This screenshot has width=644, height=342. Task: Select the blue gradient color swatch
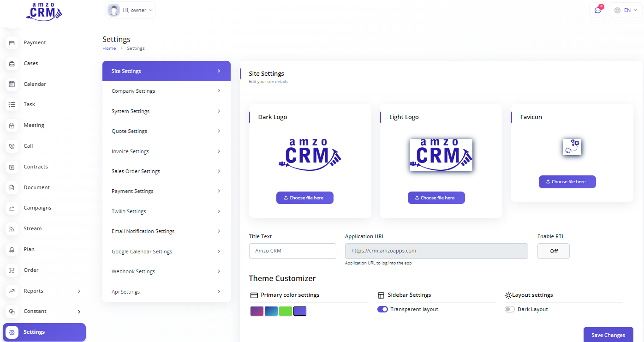(x=271, y=311)
